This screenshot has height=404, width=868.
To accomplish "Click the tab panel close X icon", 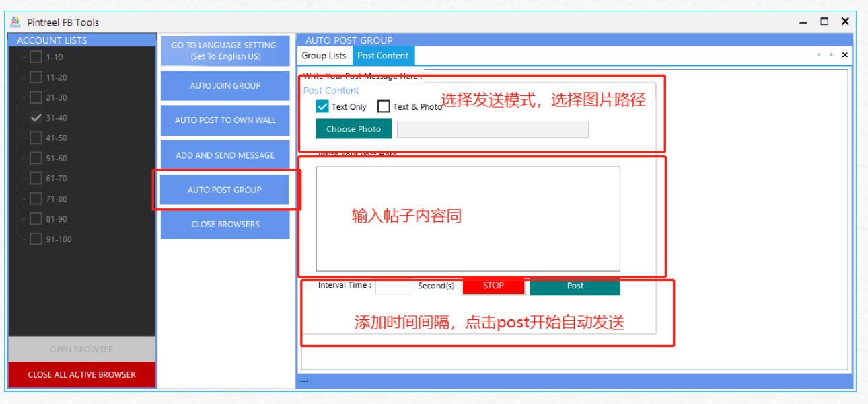I will [844, 55].
